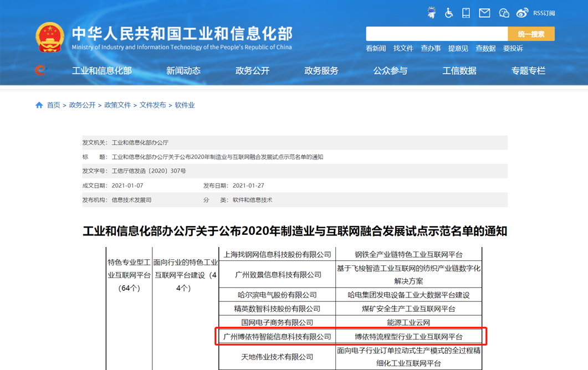Open the RSS订阅 link
Viewport: 588px width, 370px height.
[x=544, y=13]
